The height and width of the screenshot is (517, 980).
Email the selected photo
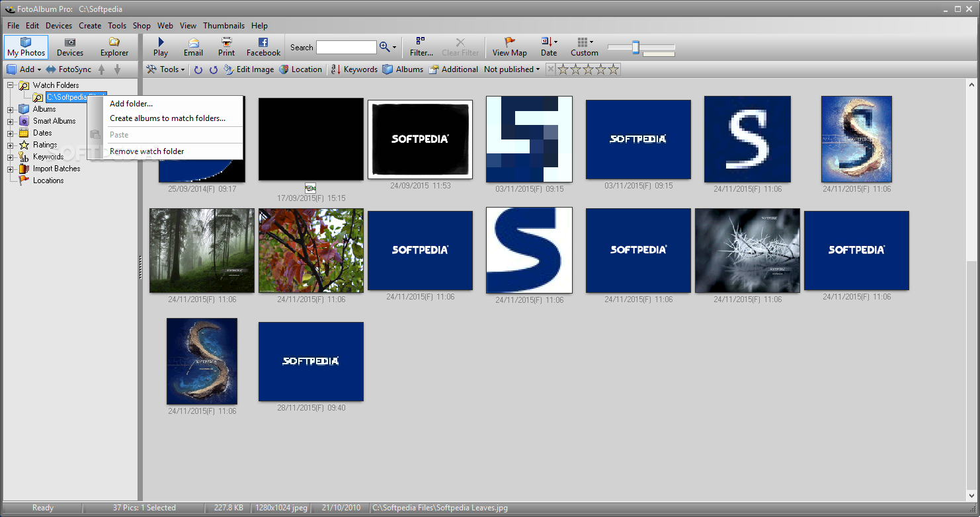pos(193,47)
